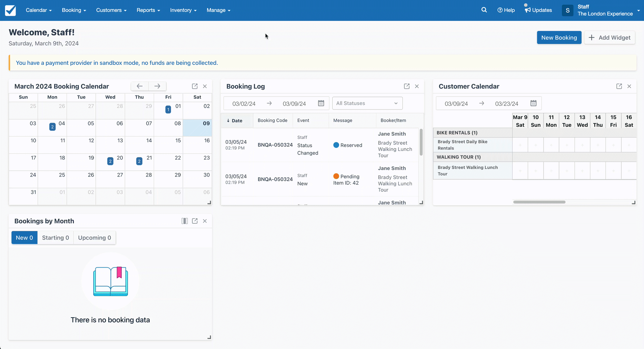Switch to the Starting 0 tab
Image resolution: width=644 pixels, height=349 pixels.
point(55,238)
